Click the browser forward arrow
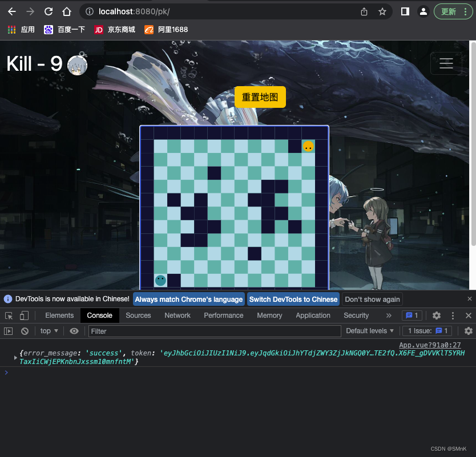 click(30, 11)
